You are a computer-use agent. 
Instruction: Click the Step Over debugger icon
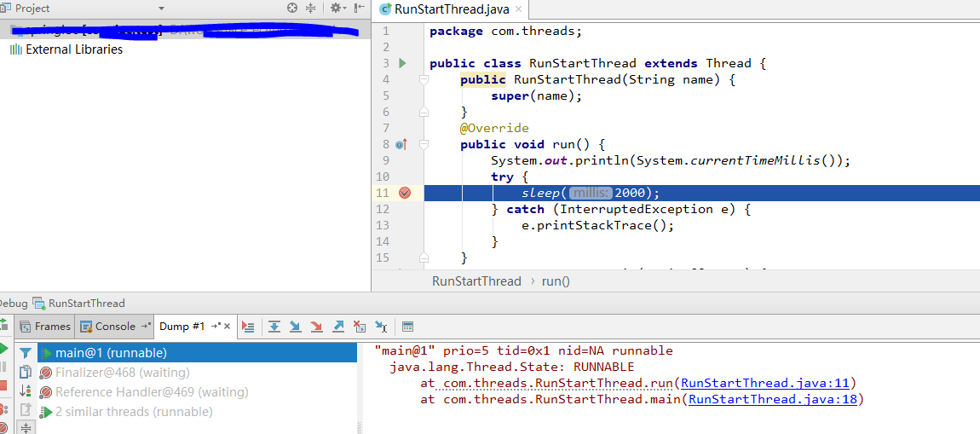[x=274, y=327]
